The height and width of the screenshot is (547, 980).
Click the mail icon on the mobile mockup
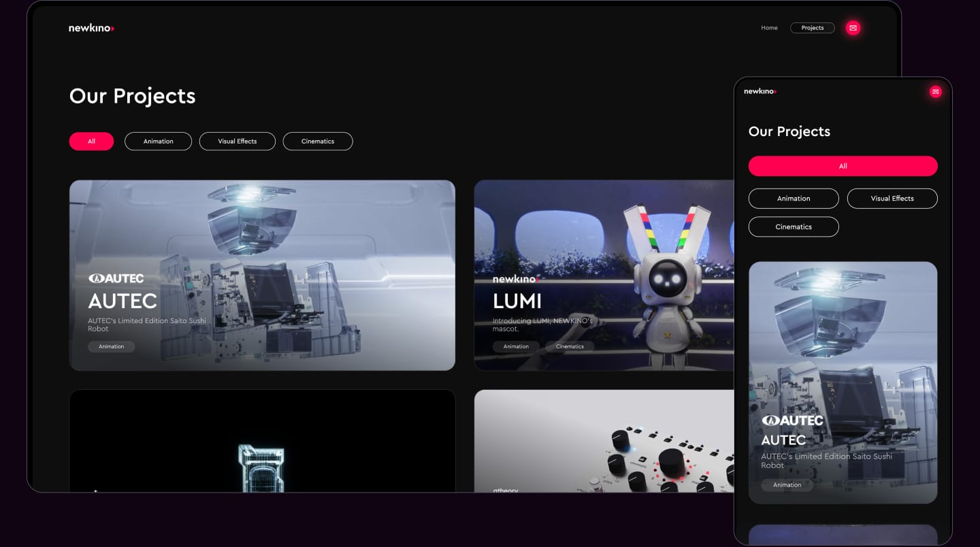[x=936, y=91]
